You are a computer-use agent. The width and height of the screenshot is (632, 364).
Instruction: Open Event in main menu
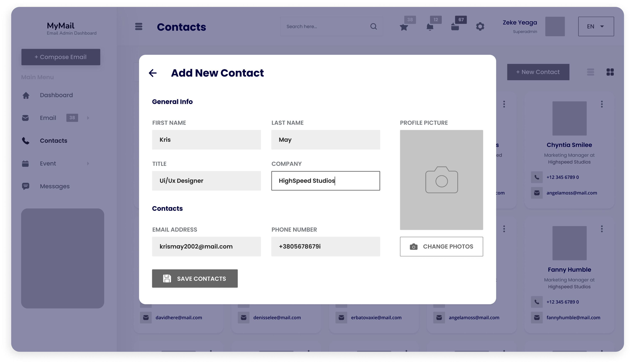tap(48, 163)
